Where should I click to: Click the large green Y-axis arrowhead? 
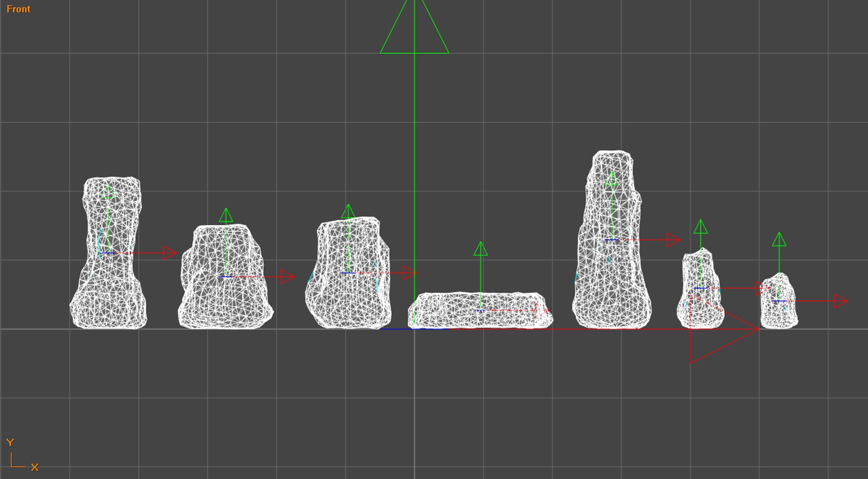415,26
